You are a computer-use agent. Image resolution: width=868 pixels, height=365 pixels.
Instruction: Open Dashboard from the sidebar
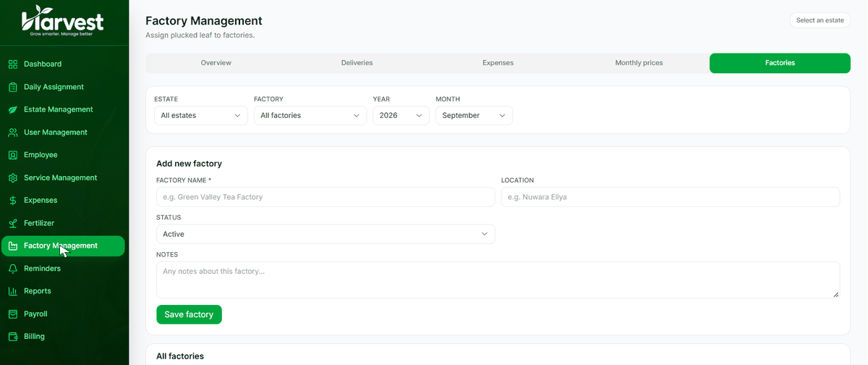(63, 64)
